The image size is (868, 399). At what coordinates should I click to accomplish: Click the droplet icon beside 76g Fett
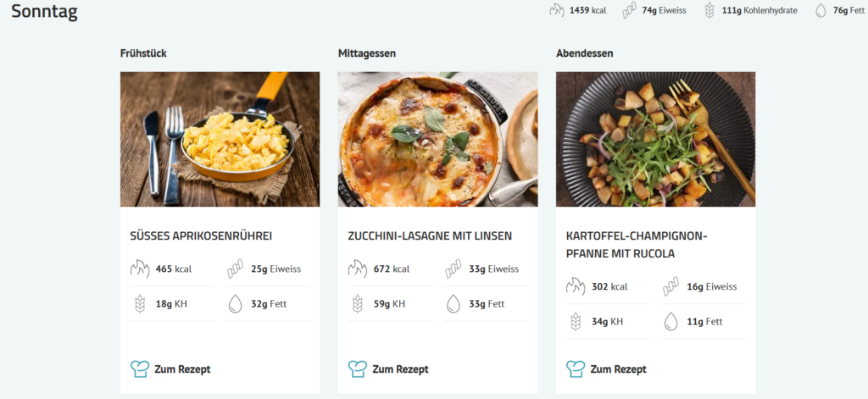821,11
